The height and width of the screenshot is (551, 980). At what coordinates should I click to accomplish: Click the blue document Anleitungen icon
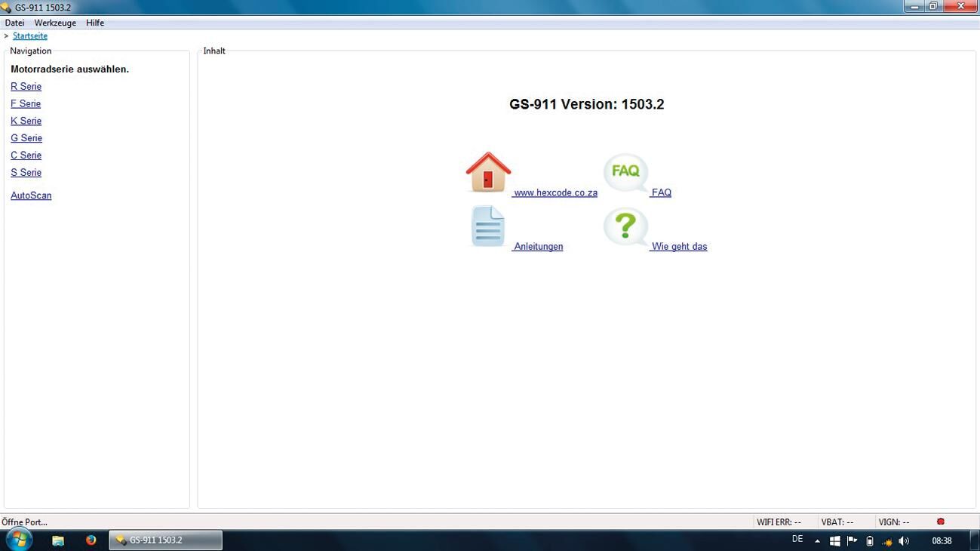[487, 226]
